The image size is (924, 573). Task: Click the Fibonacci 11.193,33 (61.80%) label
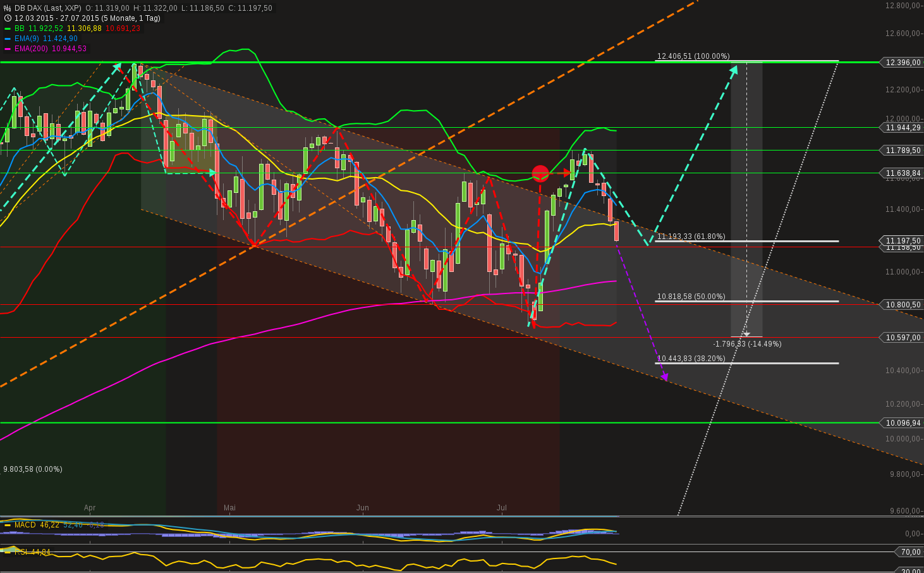691,237
